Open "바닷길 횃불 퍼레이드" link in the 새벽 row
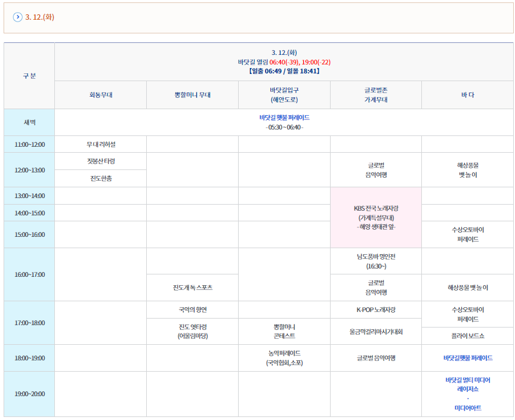The width and height of the screenshot is (515, 420). pos(285,118)
